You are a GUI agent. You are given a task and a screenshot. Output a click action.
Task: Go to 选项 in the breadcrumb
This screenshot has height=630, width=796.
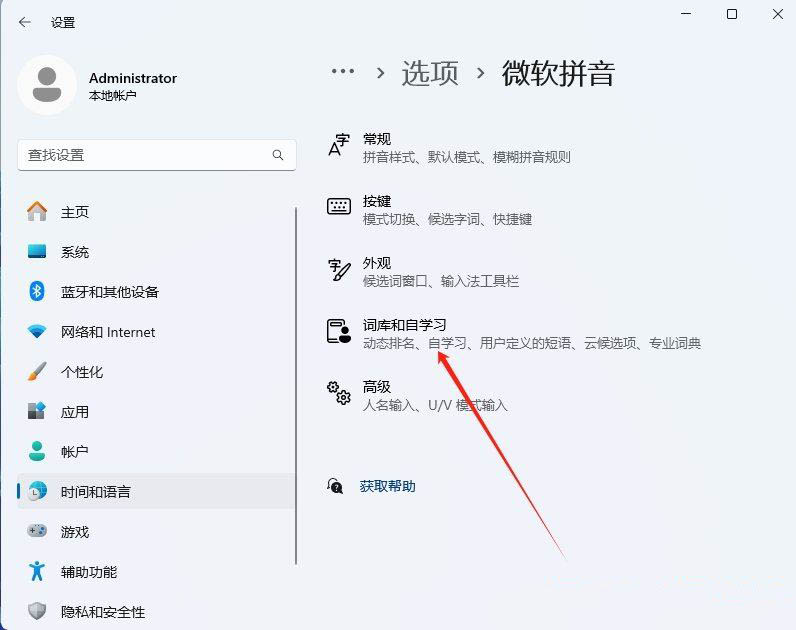[430, 73]
